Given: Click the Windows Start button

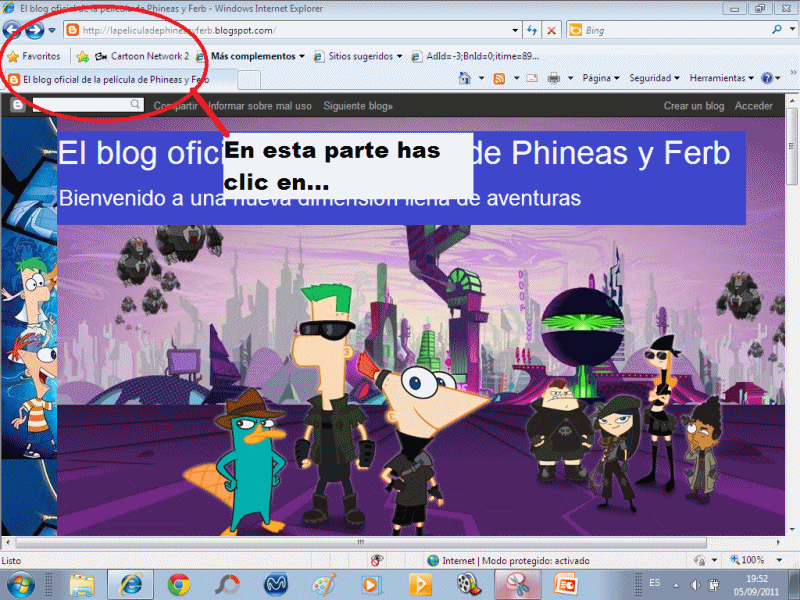Looking at the screenshot, I should 20,585.
